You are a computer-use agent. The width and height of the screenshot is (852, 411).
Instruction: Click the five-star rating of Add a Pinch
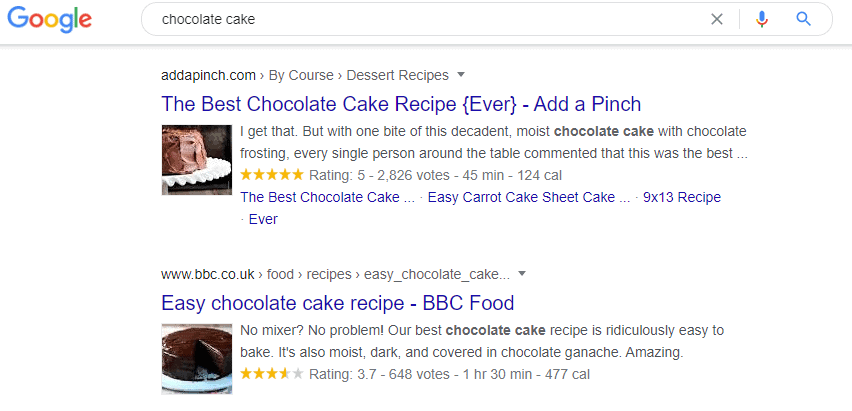272,175
